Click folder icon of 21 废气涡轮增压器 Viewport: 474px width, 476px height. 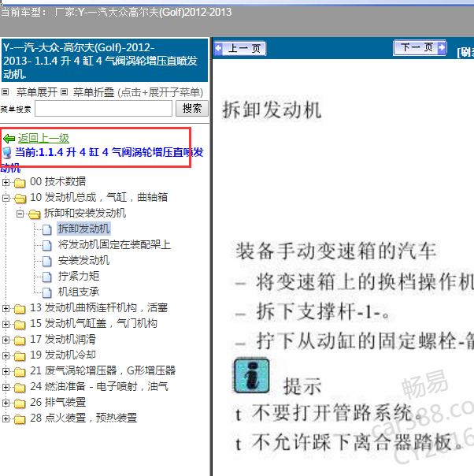20,372
